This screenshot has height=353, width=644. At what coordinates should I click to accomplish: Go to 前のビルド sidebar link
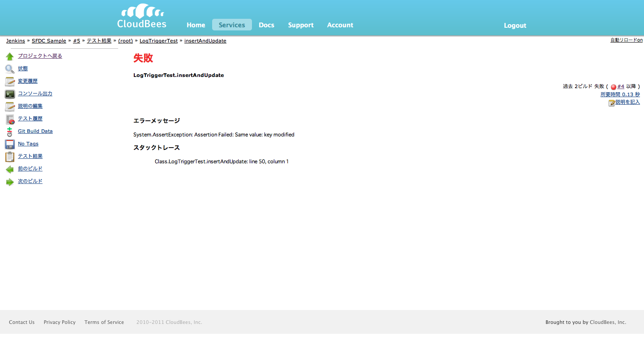[30, 169]
